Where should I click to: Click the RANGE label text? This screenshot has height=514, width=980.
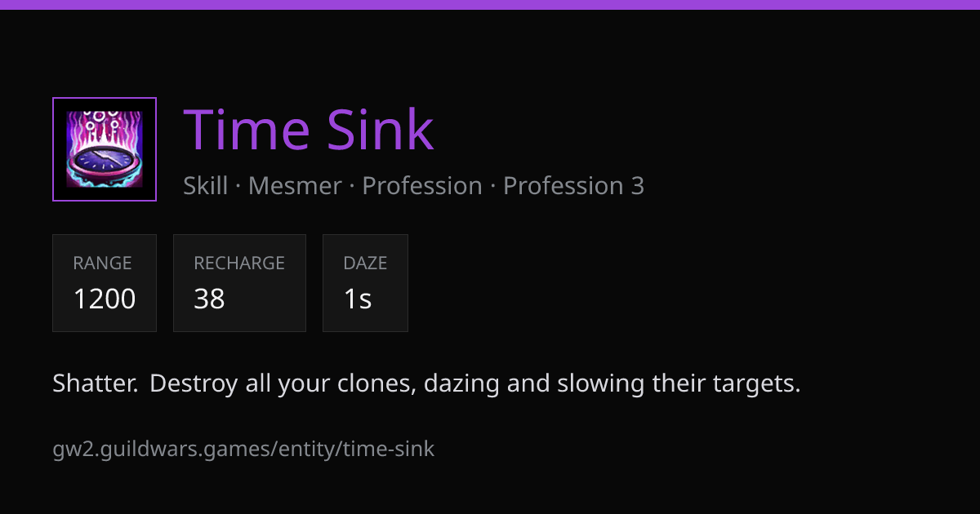(x=102, y=264)
